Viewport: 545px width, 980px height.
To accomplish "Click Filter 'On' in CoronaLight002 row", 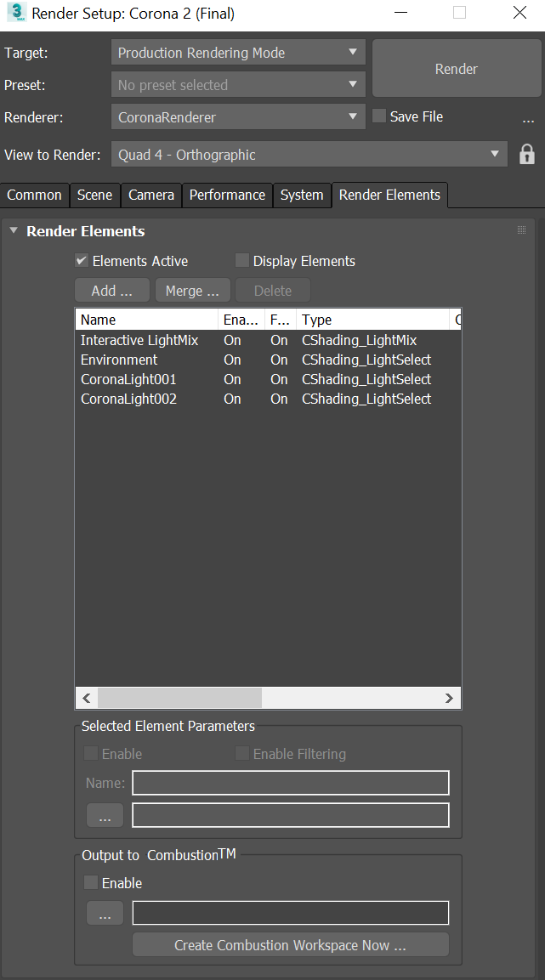I will (280, 399).
